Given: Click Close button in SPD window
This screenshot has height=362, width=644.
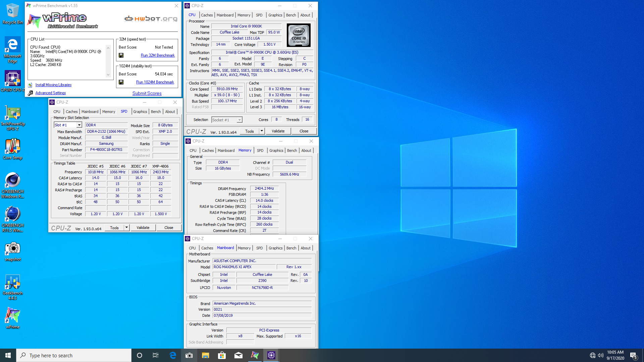Looking at the screenshot, I should coord(169,228).
